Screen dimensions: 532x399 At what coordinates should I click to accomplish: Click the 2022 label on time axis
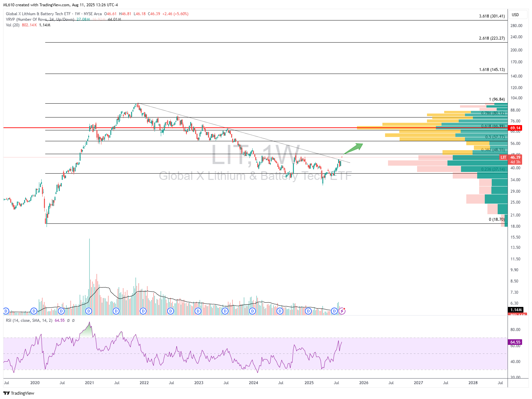click(144, 383)
